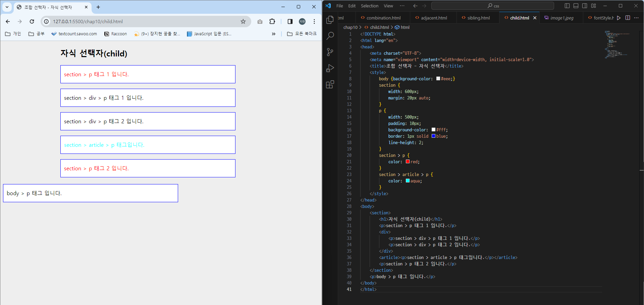
Task: Click Chrome back arrow
Action: pyautogui.click(x=8, y=21)
